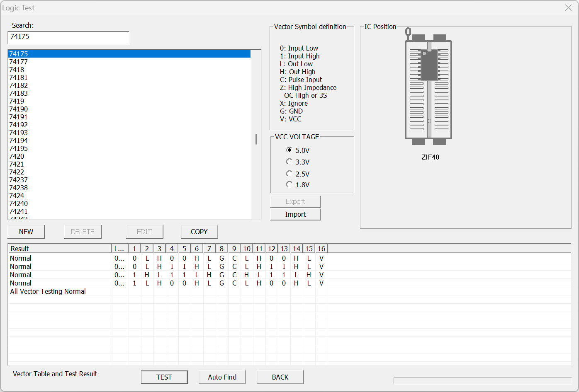This screenshot has height=392, width=579.
Task: Choose 2.5V as VCC voltage
Action: click(298, 174)
